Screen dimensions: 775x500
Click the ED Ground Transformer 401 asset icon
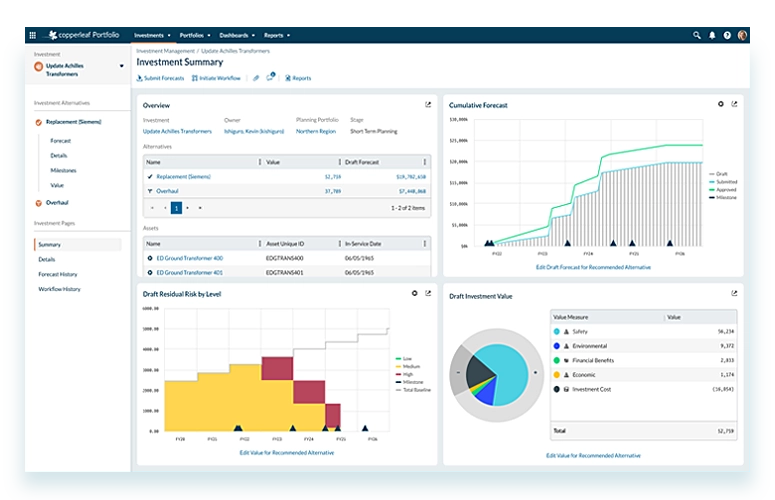150,272
